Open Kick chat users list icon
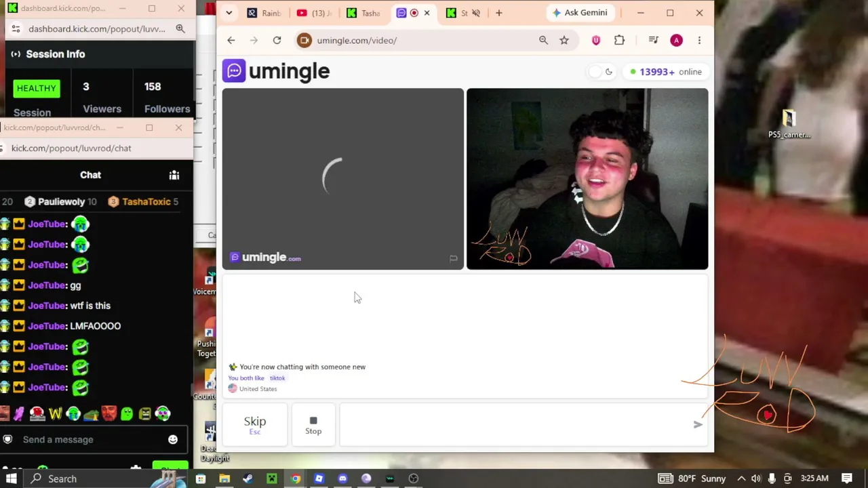The height and width of the screenshot is (488, 868). pos(174,176)
